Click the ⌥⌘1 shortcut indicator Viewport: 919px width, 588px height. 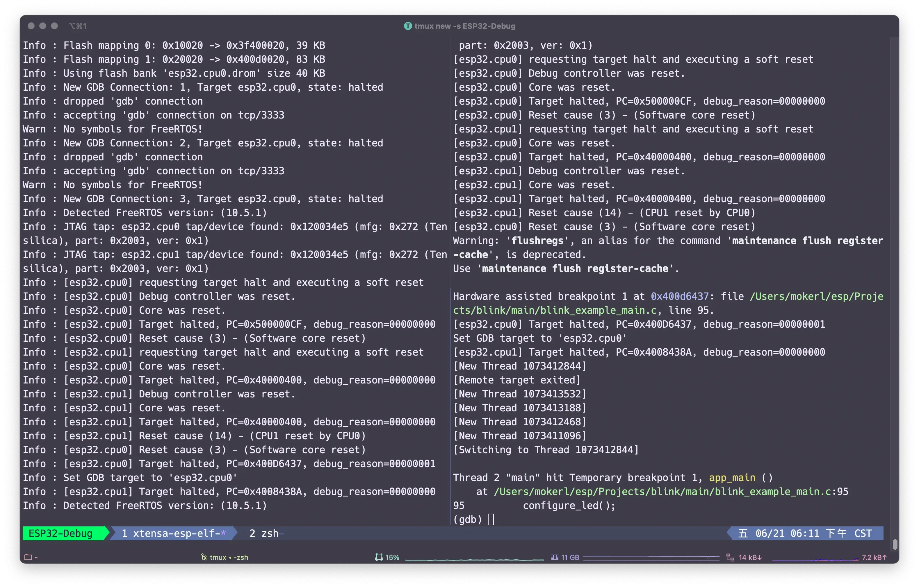(78, 26)
